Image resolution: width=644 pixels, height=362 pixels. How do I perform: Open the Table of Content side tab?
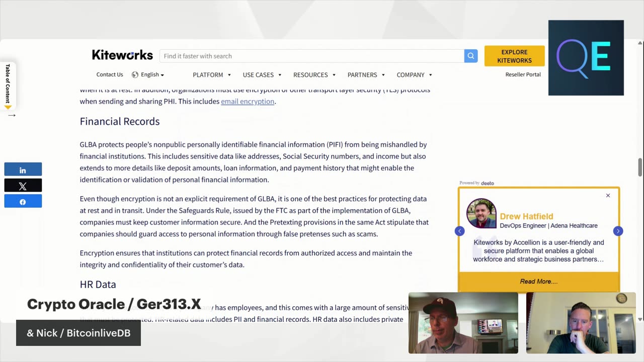8,85
